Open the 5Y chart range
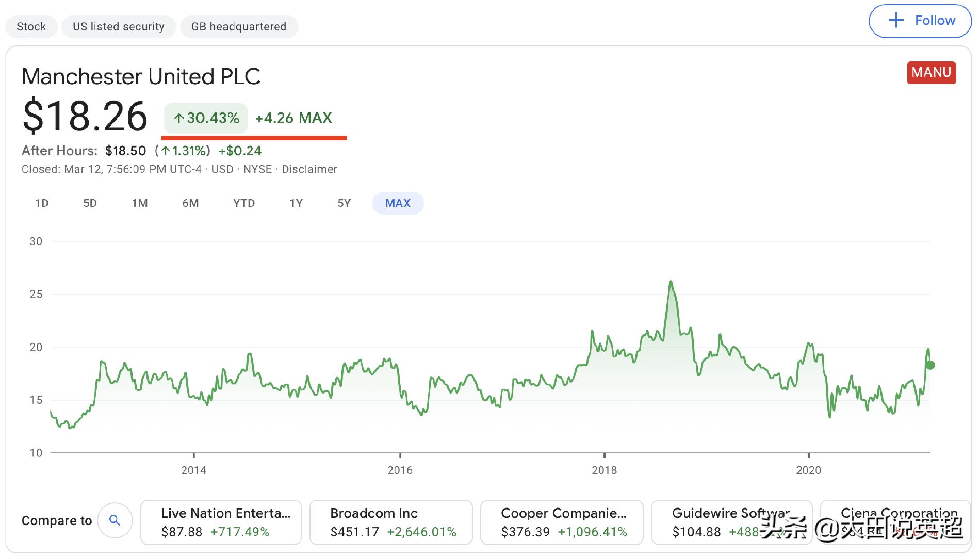The width and height of the screenshot is (980, 557). coord(344,203)
